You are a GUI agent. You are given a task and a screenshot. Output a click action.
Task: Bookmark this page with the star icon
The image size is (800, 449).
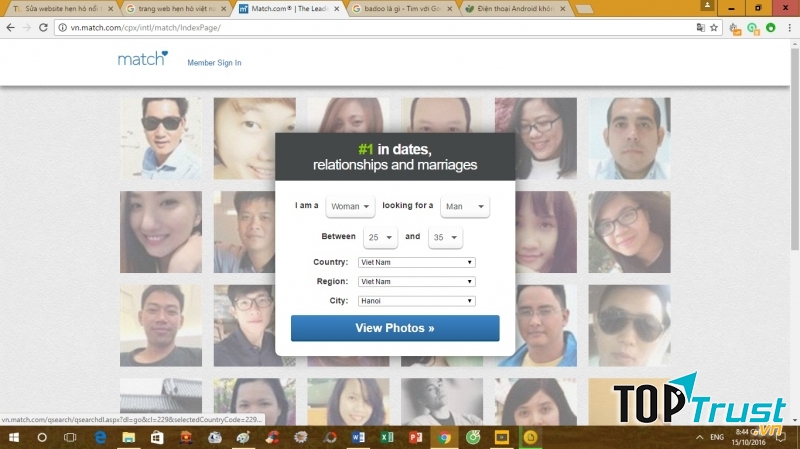pyautogui.click(x=714, y=28)
